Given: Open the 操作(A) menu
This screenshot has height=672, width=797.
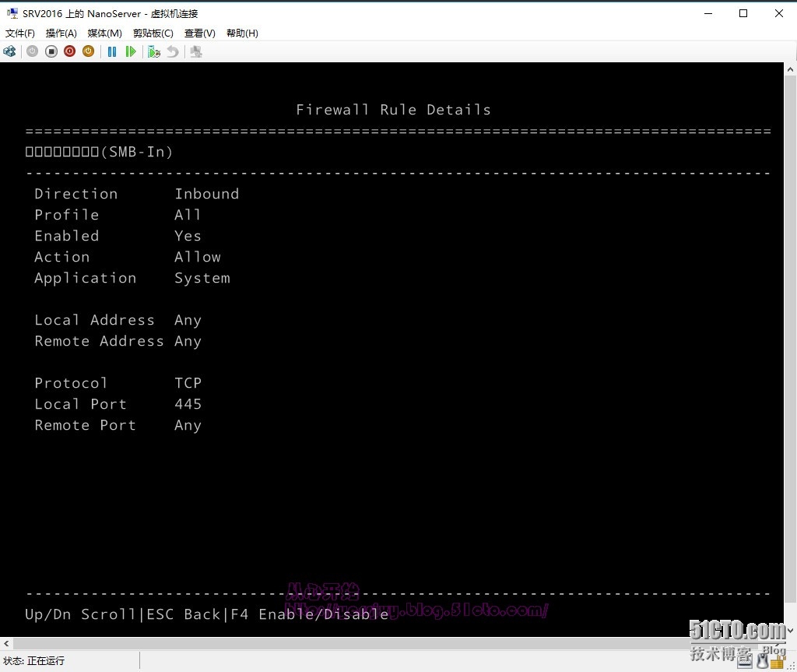Looking at the screenshot, I should pos(61,33).
